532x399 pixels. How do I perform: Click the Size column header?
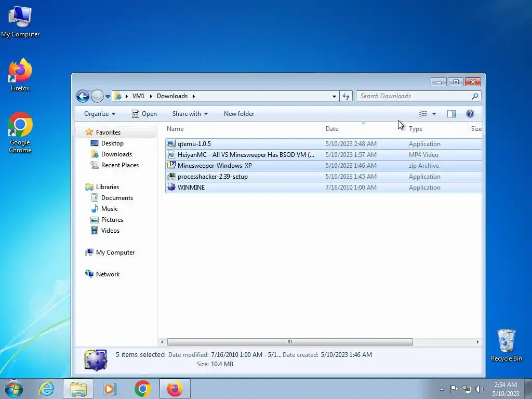[x=475, y=129]
